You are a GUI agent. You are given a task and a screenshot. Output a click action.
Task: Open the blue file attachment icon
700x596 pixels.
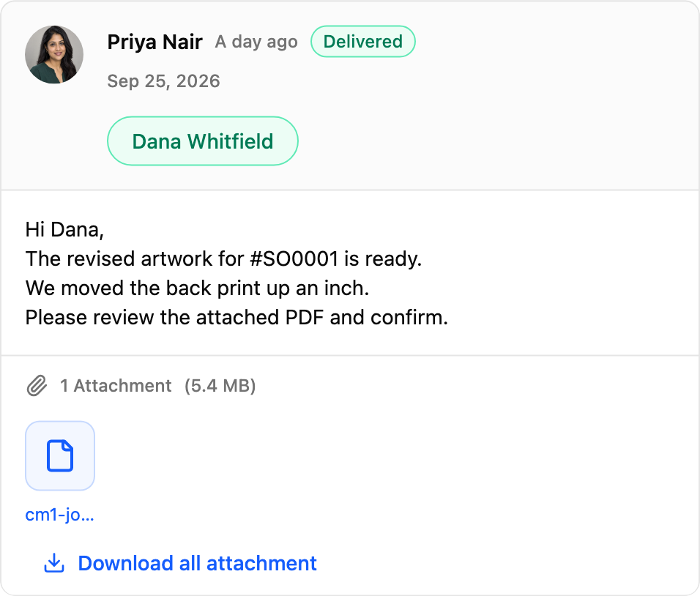tap(60, 456)
